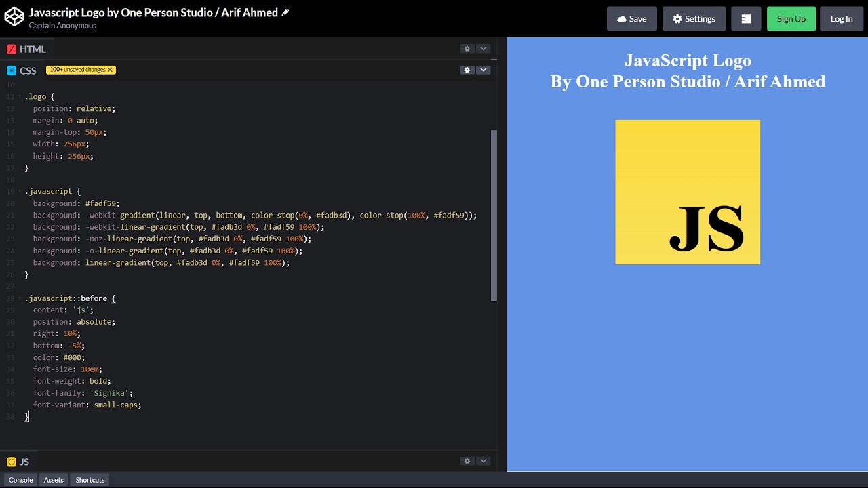This screenshot has width=868, height=488.
Task: Dismiss the 100+ unsaved changes badge
Action: coord(110,70)
